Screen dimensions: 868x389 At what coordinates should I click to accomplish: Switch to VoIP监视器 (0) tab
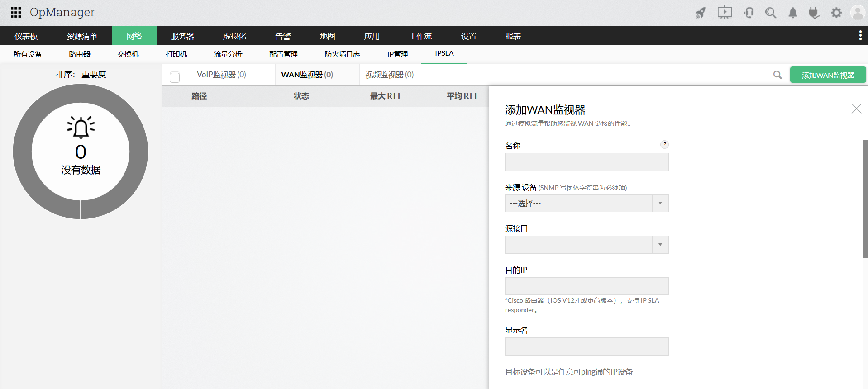[233, 75]
